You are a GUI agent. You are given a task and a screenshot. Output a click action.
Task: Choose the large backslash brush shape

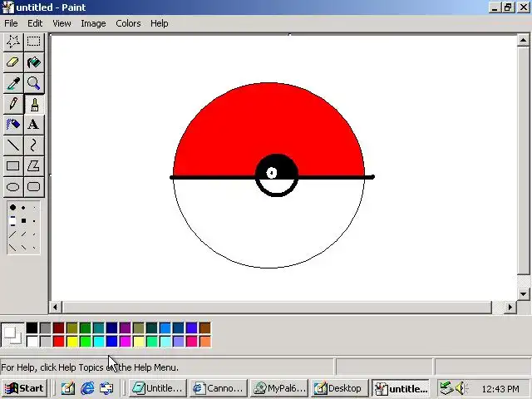point(12,248)
